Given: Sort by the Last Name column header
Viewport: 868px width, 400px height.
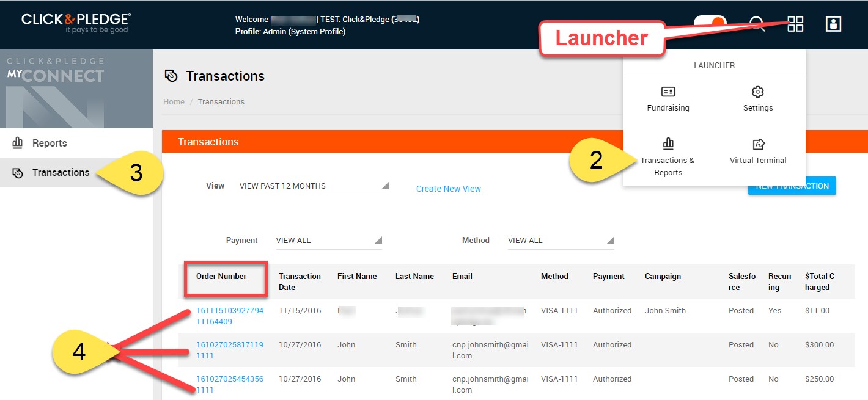Looking at the screenshot, I should pyautogui.click(x=414, y=276).
